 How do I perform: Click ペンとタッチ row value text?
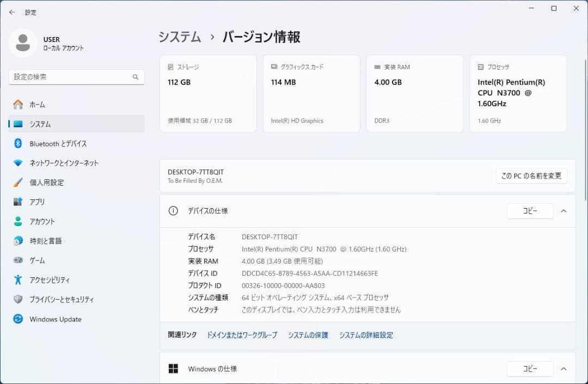tap(321, 310)
